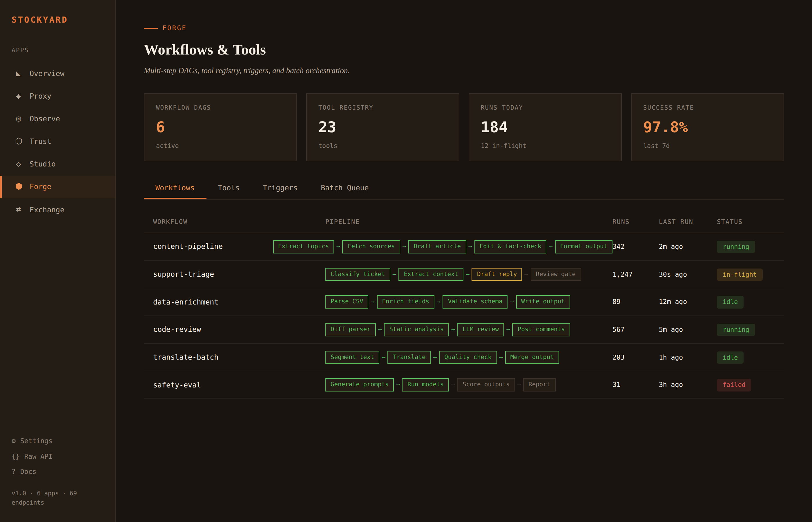This screenshot has height=522, width=812.
Task: Click the Observe target icon
Action: [19, 119]
